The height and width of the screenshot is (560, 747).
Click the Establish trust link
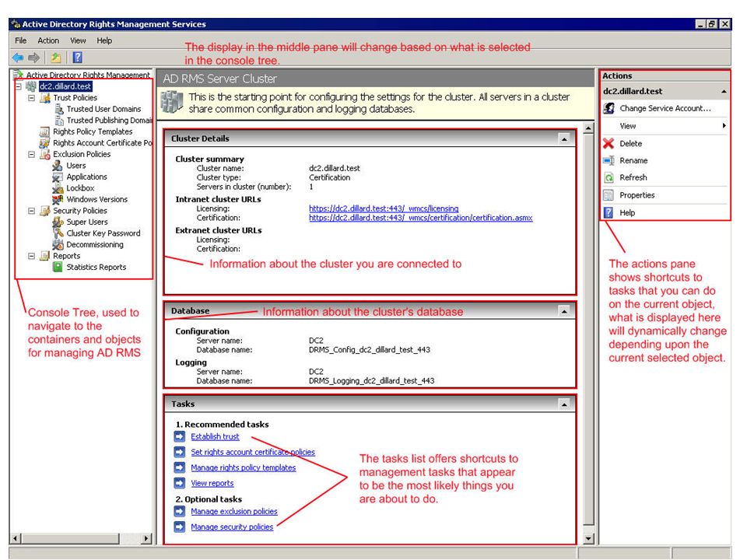[216, 436]
